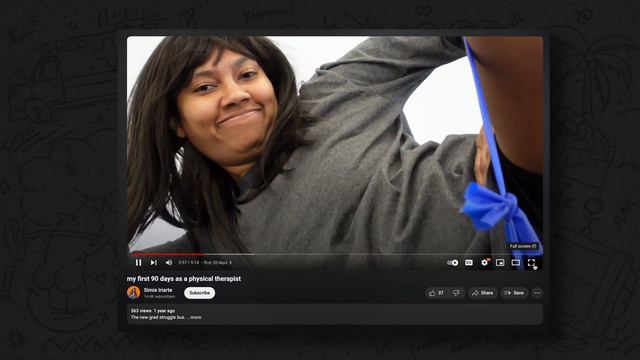Pause the video with the pause button
640x360 pixels.
coord(138,262)
